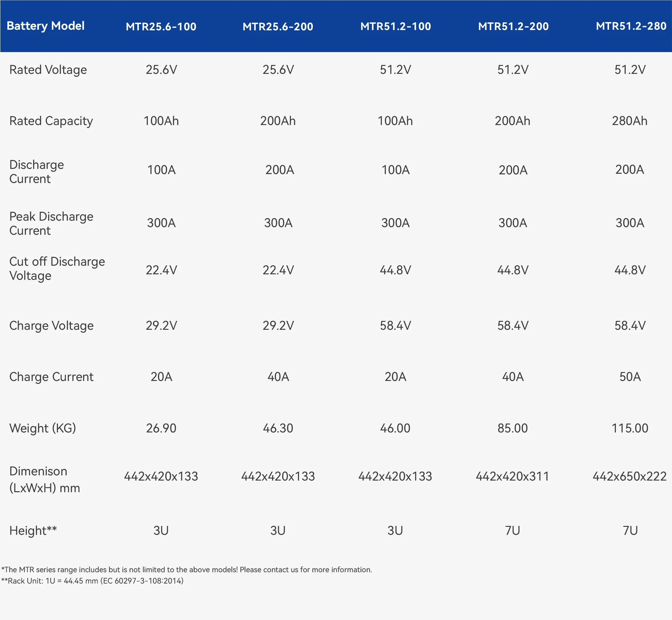Click the Rated Voltage row label
The image size is (672, 620).
[x=48, y=70]
